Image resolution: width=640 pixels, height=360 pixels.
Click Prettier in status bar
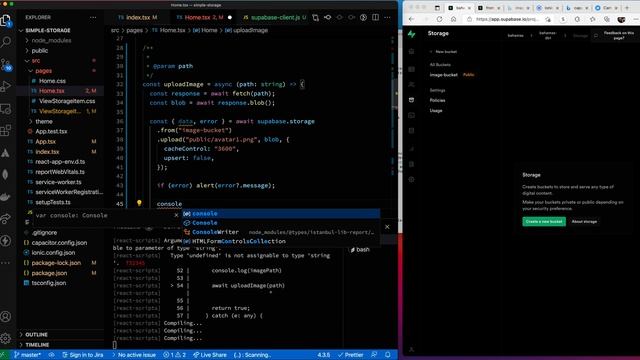pyautogui.click(x=351, y=355)
